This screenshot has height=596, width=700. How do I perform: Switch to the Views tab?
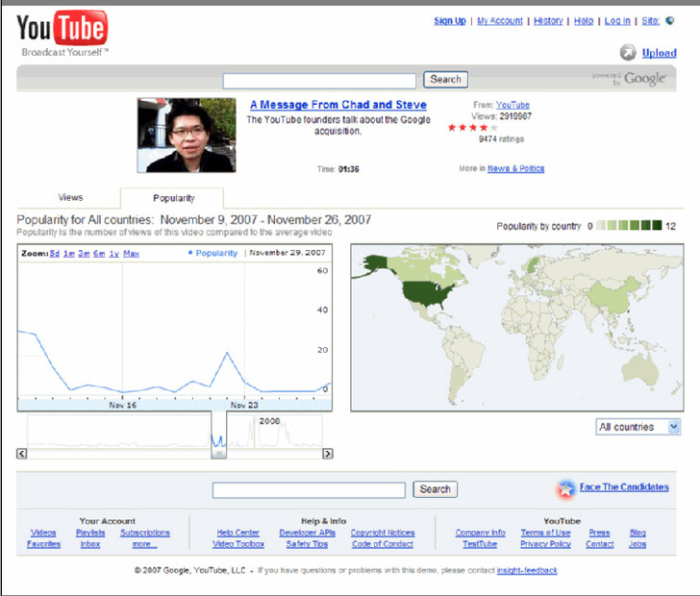point(70,197)
